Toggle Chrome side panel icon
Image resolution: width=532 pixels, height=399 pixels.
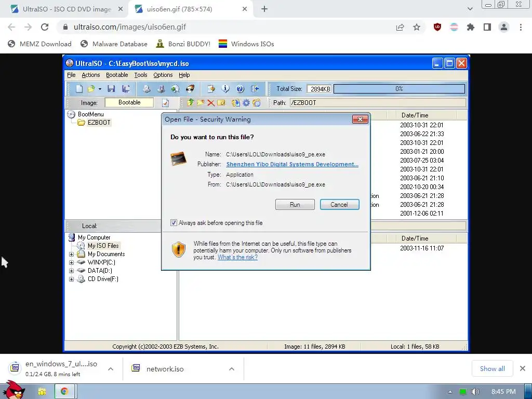(x=487, y=27)
